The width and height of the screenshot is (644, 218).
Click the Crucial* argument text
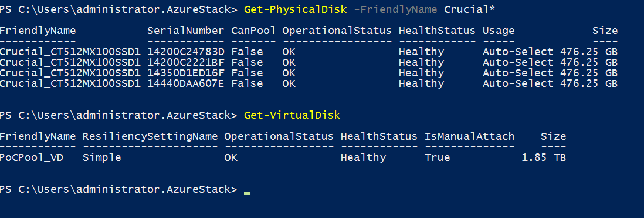469,9
